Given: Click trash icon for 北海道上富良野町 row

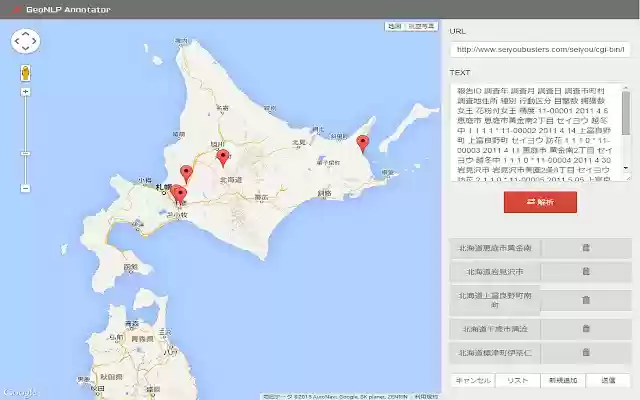Looking at the screenshot, I should [x=586, y=300].
